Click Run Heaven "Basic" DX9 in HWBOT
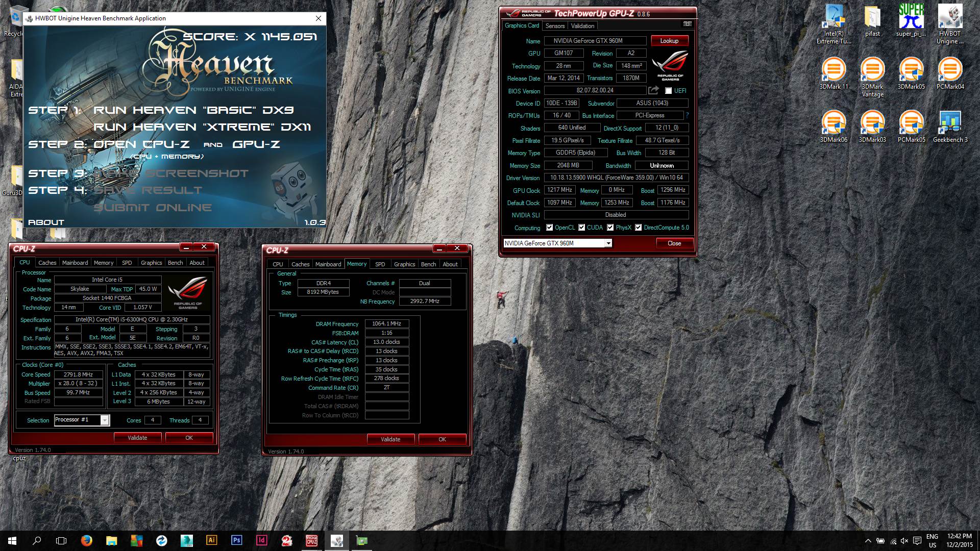Screen dimensions: 980x551 tap(193, 110)
